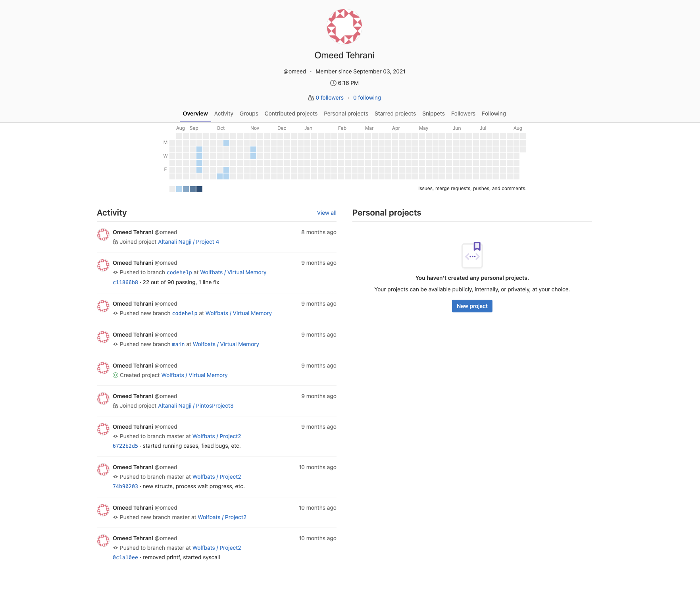Open Altanali Nagji / PintosProject3
The image size is (700, 597).
[196, 406]
